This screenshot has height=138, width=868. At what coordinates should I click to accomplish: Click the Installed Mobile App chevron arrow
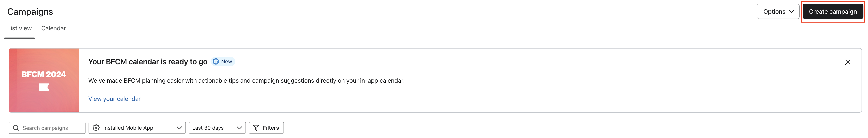tap(179, 128)
